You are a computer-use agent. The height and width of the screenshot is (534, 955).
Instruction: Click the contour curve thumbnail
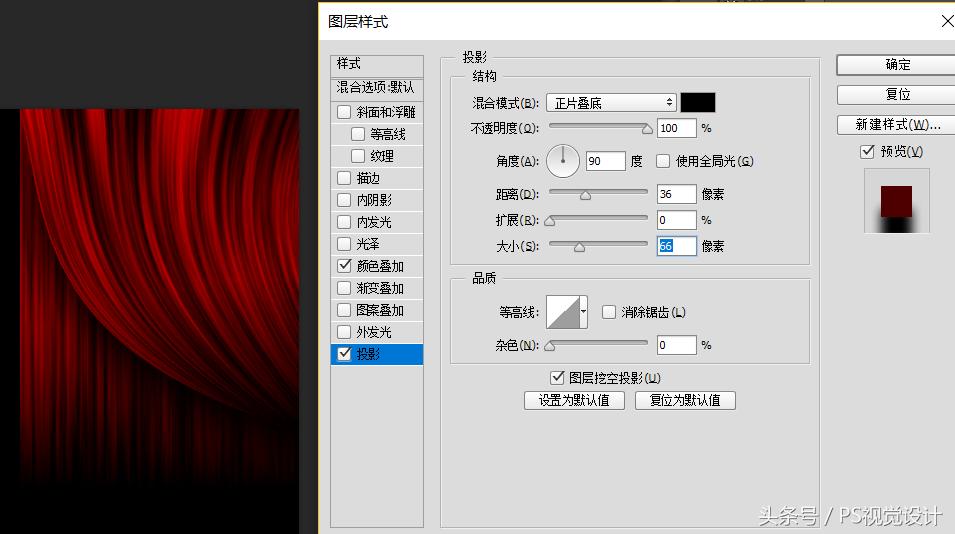pos(563,312)
